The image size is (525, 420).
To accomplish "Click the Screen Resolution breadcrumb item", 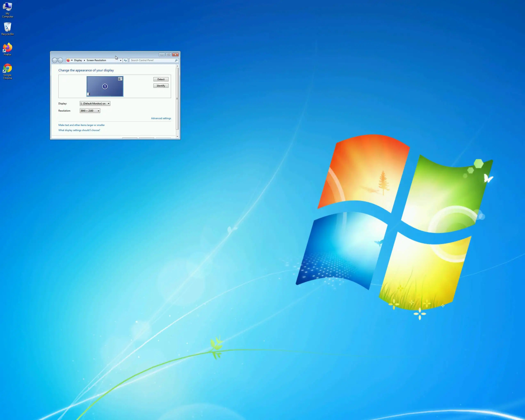I will point(96,60).
